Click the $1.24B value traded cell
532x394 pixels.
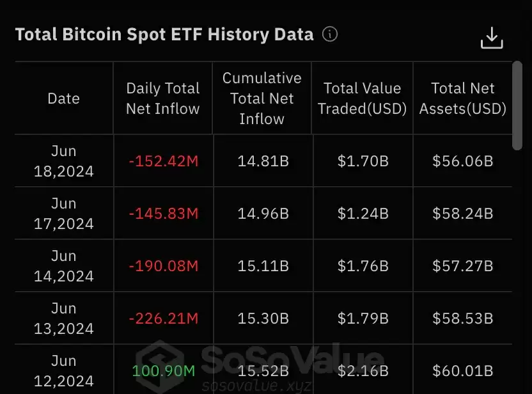point(363,214)
